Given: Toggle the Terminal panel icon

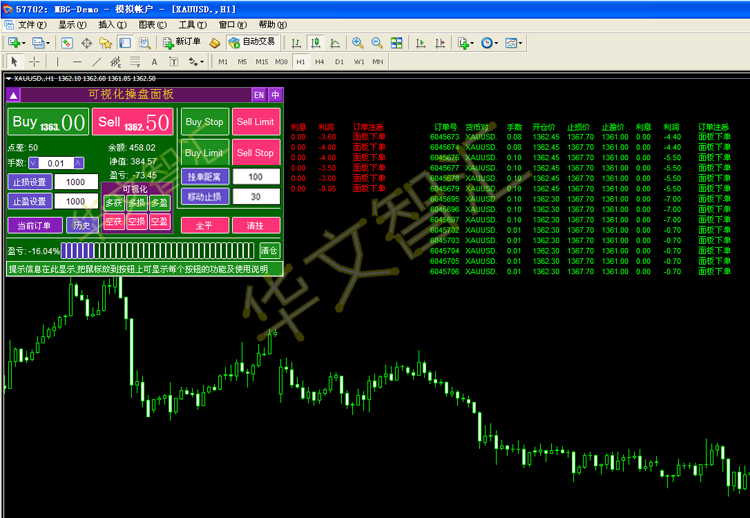Looking at the screenshot, I should [125, 43].
